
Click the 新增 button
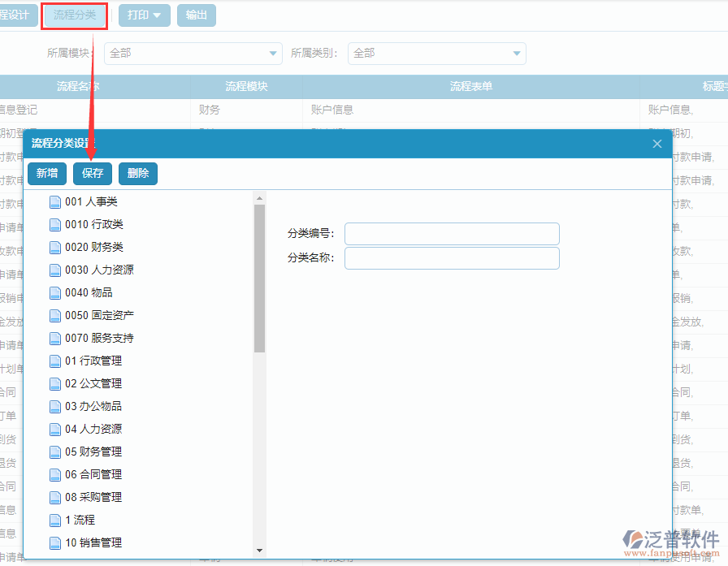pyautogui.click(x=46, y=173)
